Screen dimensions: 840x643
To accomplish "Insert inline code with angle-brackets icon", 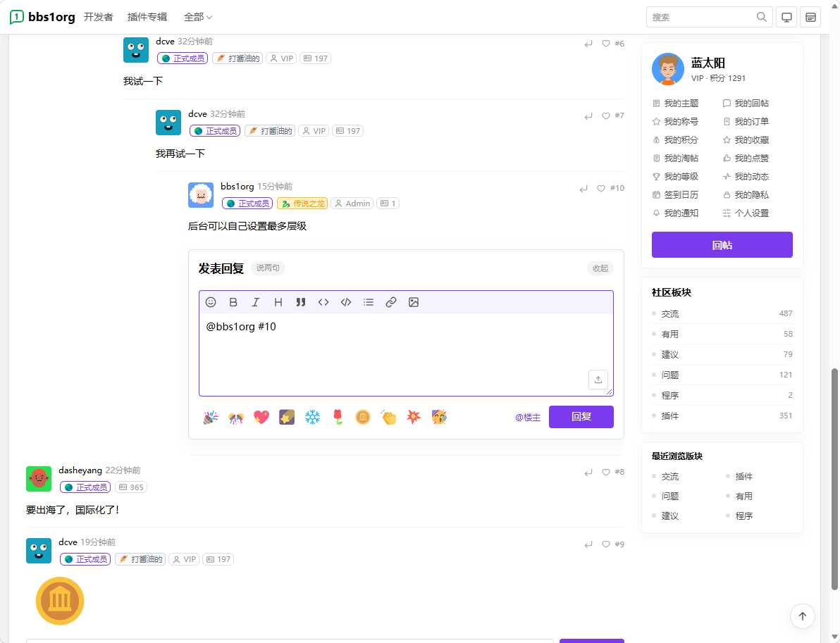I will tap(323, 303).
